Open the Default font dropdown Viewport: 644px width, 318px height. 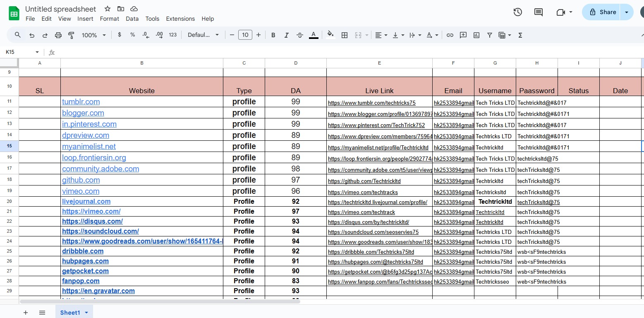(203, 35)
